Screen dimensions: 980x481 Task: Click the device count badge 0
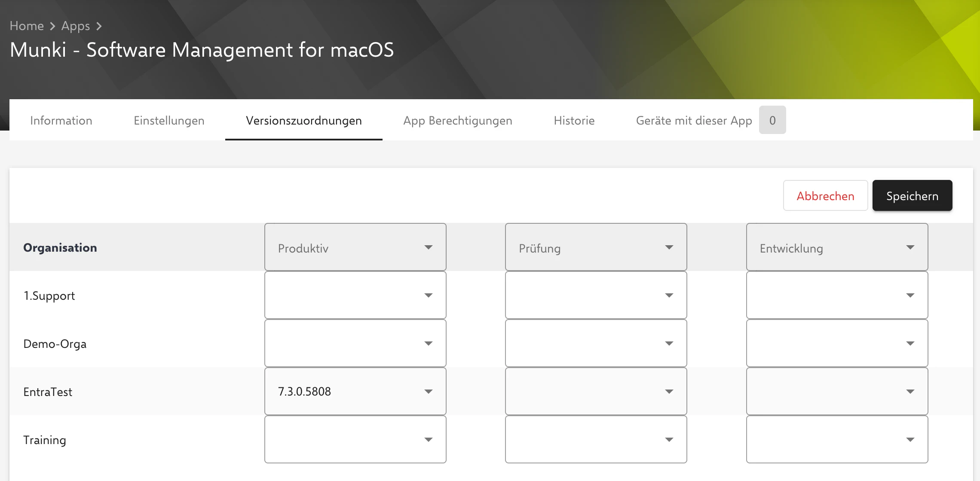(x=772, y=120)
